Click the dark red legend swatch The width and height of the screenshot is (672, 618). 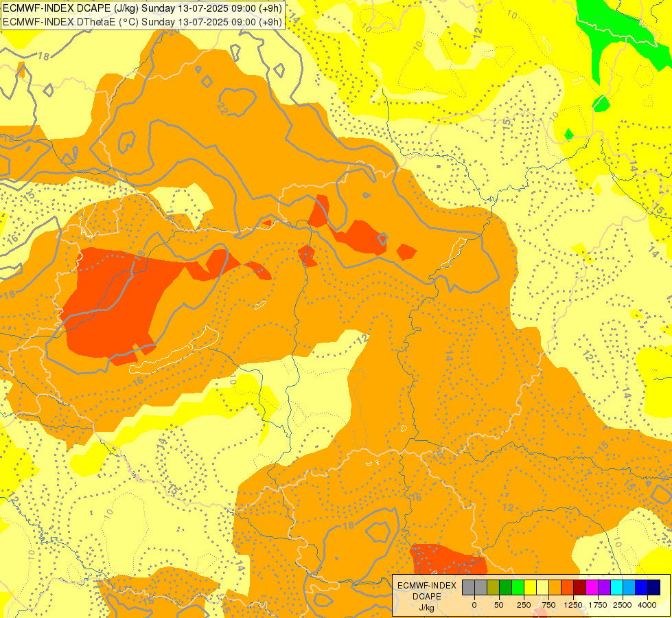pyautogui.click(x=580, y=587)
